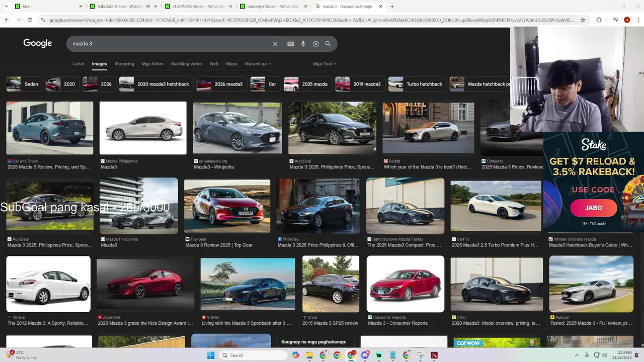
Task: Switch to the CHUPAENG Stream browser tab
Action: pos(199,7)
